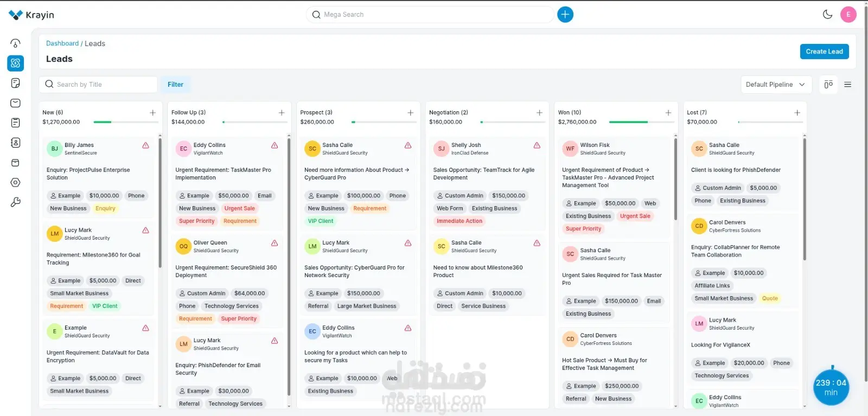This screenshot has height=416, width=868.
Task: Click the warning icon on Shelly Josh card
Action: [537, 145]
